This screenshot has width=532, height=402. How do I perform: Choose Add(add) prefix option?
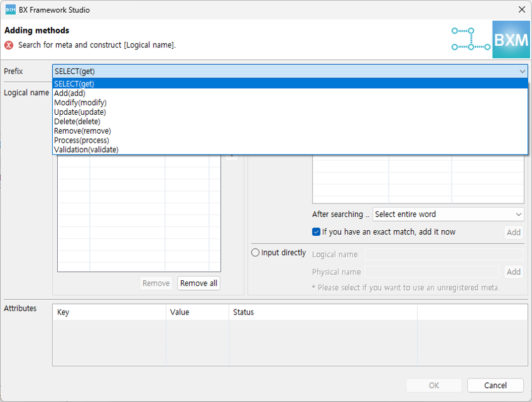69,93
